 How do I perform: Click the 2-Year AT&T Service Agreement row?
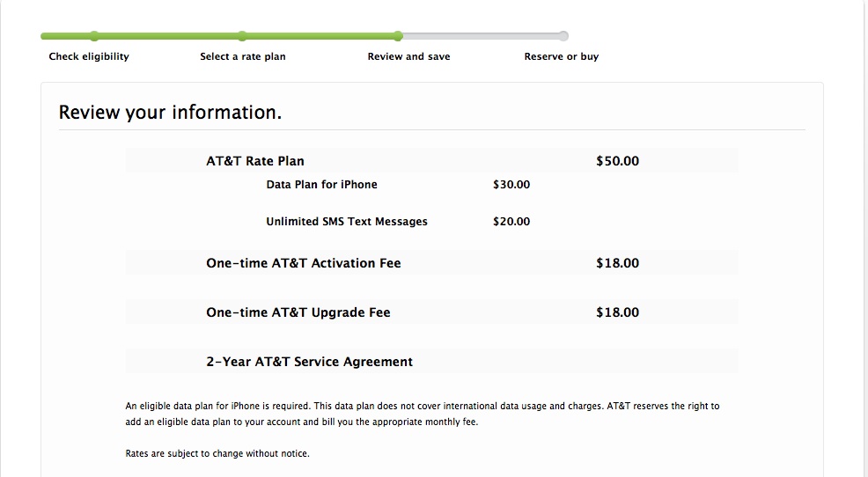(x=309, y=362)
